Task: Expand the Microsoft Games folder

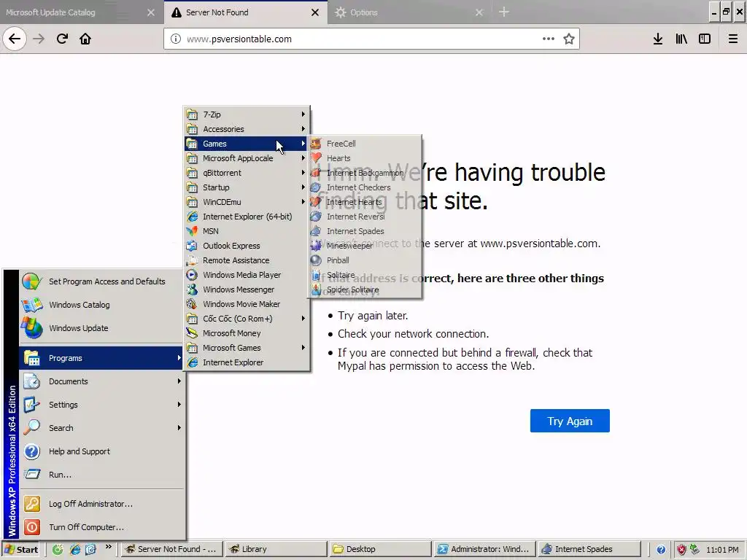Action: (247, 348)
